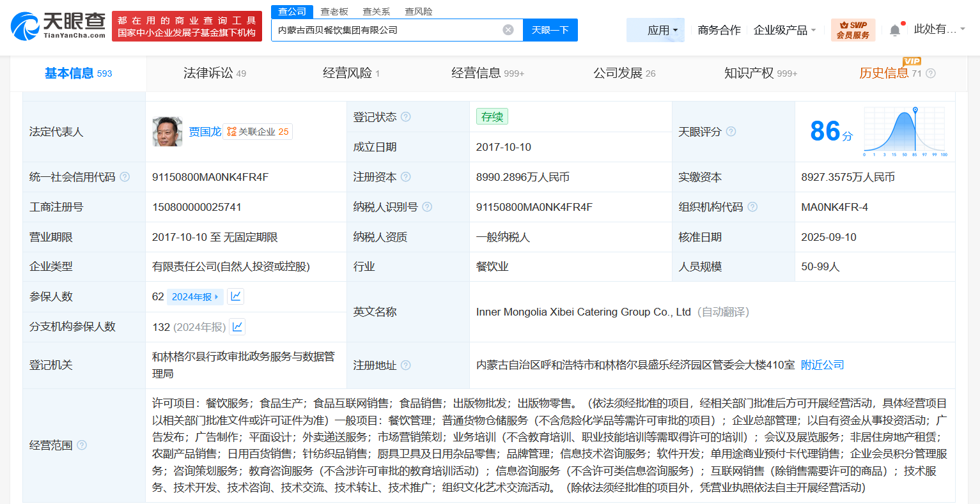
Task: Open the 附近公司 link
Action: point(822,365)
